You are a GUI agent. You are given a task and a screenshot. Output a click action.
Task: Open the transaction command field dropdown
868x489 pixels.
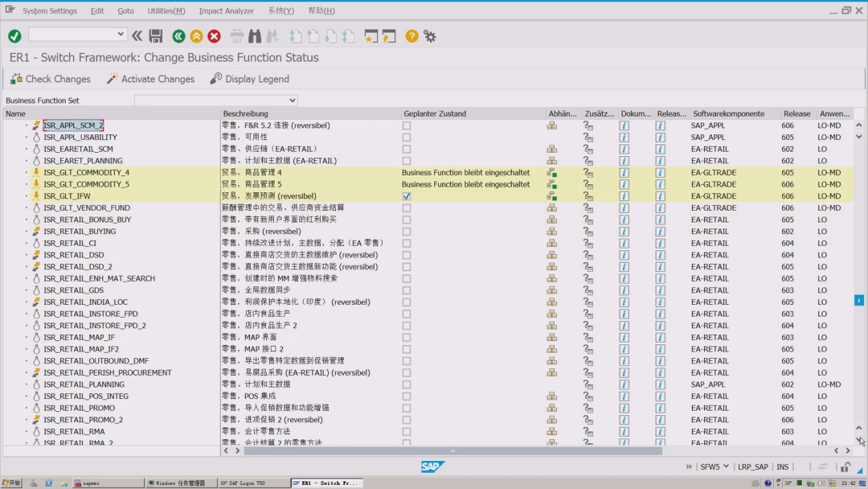click(120, 35)
